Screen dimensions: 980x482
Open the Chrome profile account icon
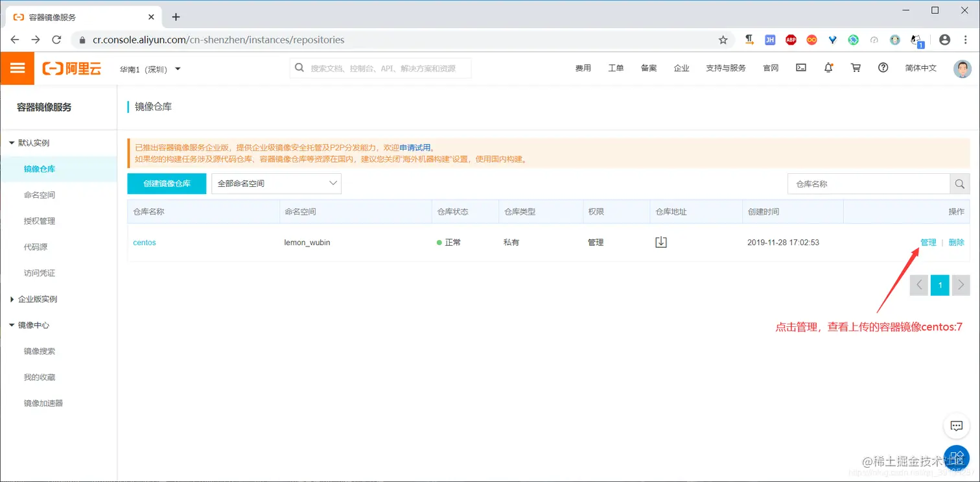944,40
